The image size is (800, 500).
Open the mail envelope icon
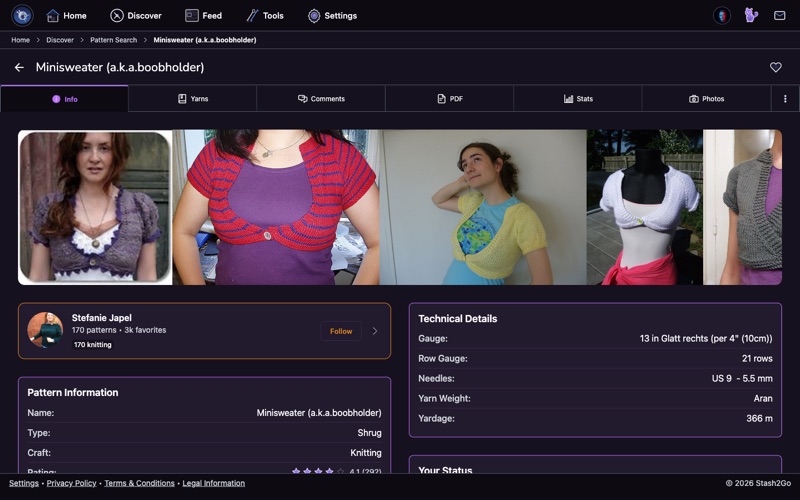pos(779,15)
